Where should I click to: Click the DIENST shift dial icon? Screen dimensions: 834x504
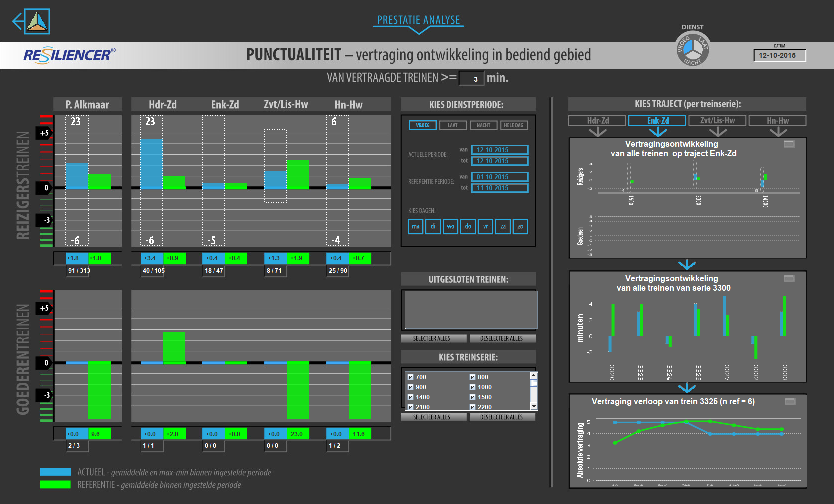(692, 48)
